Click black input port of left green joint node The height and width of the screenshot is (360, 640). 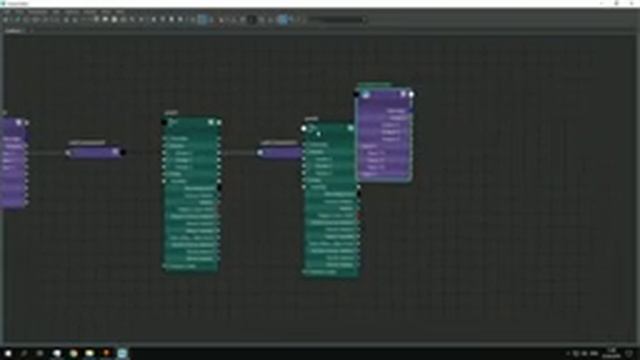[x=164, y=122]
